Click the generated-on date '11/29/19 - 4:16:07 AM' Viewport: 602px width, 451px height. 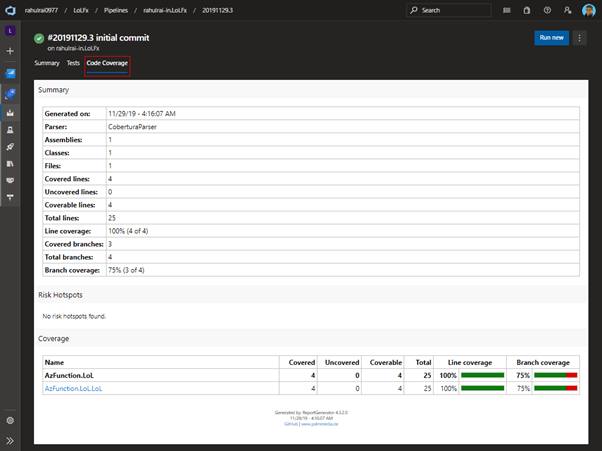[x=142, y=114]
